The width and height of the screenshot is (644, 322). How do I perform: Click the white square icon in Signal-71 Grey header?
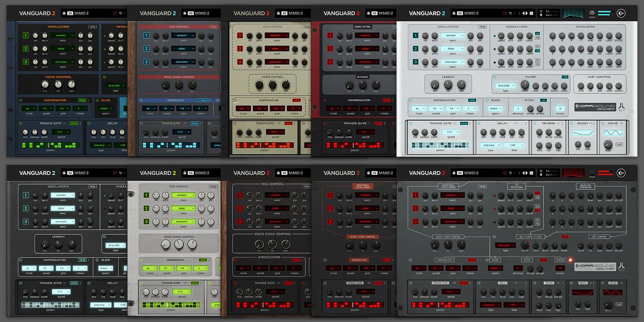coord(532,173)
